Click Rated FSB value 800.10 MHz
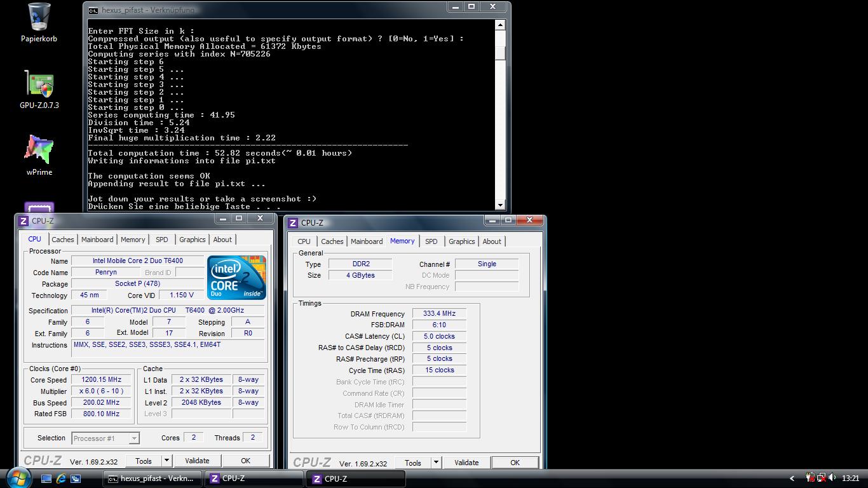 point(100,414)
